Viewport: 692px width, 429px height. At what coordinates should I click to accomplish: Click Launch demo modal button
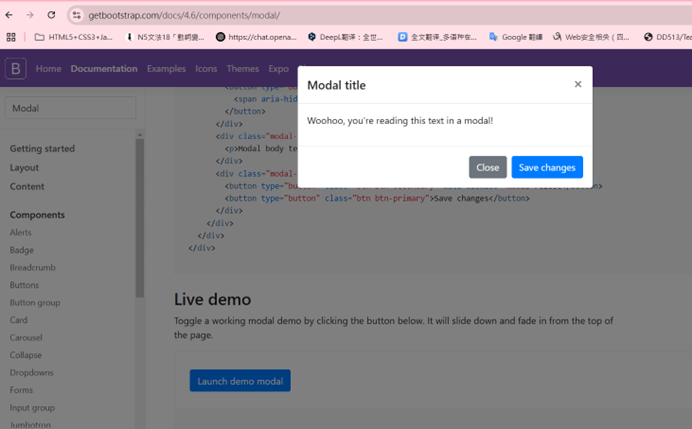[240, 381]
